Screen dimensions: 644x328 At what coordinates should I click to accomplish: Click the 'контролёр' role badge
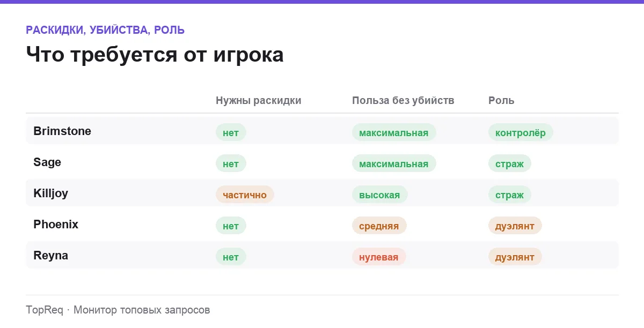(x=521, y=132)
